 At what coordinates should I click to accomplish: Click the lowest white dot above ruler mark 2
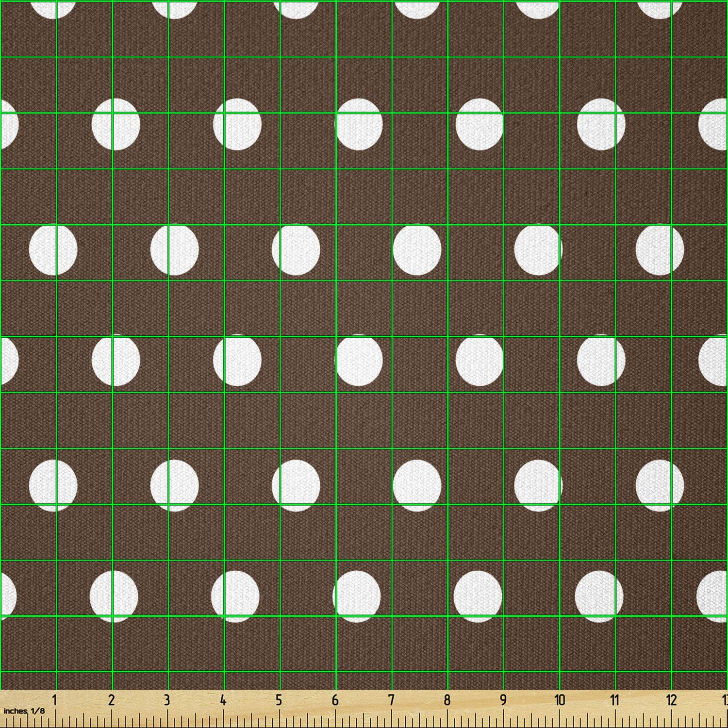point(114,596)
